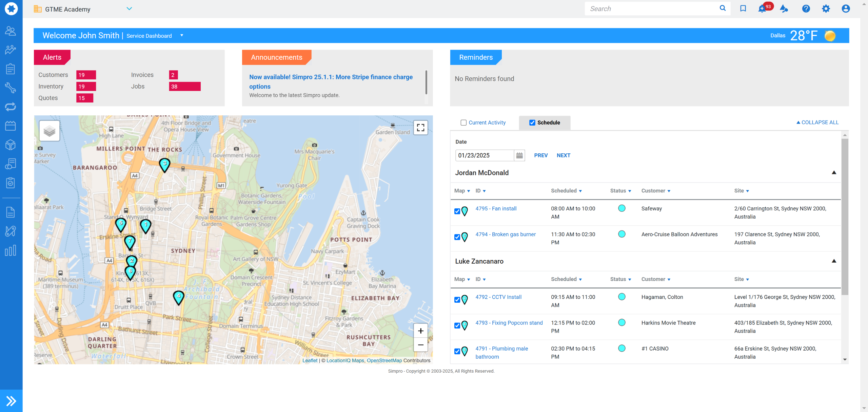868x412 pixels.
Task: Expand the map to fullscreen
Action: (420, 128)
